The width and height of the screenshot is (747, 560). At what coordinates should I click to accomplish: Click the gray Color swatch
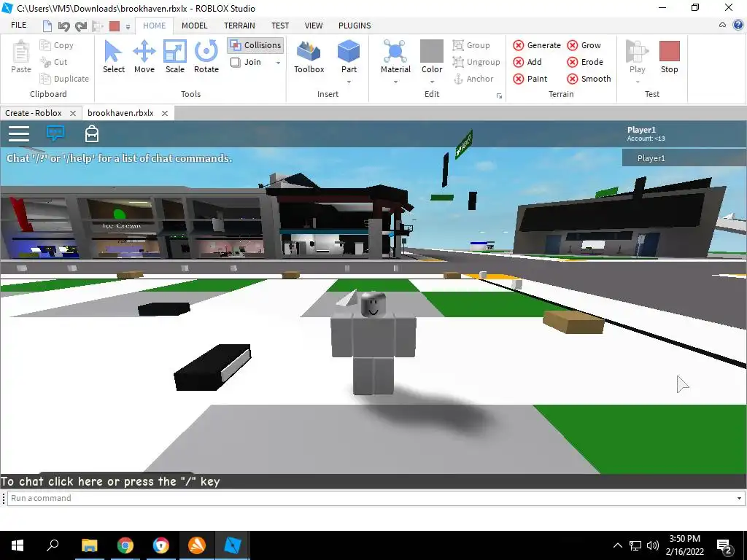(432, 51)
